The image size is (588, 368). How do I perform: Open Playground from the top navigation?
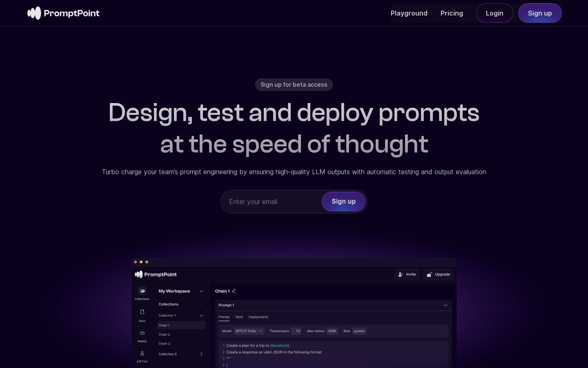tap(409, 13)
